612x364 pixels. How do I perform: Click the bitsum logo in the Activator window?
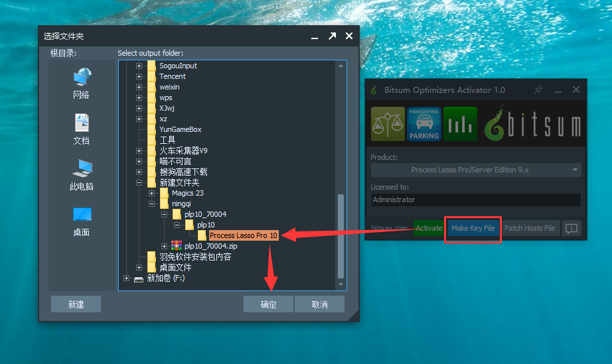pos(532,124)
